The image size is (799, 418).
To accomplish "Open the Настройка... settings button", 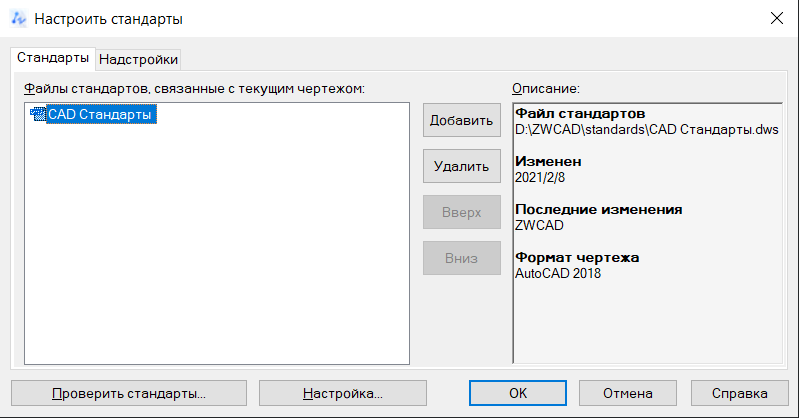I will click(x=342, y=393).
